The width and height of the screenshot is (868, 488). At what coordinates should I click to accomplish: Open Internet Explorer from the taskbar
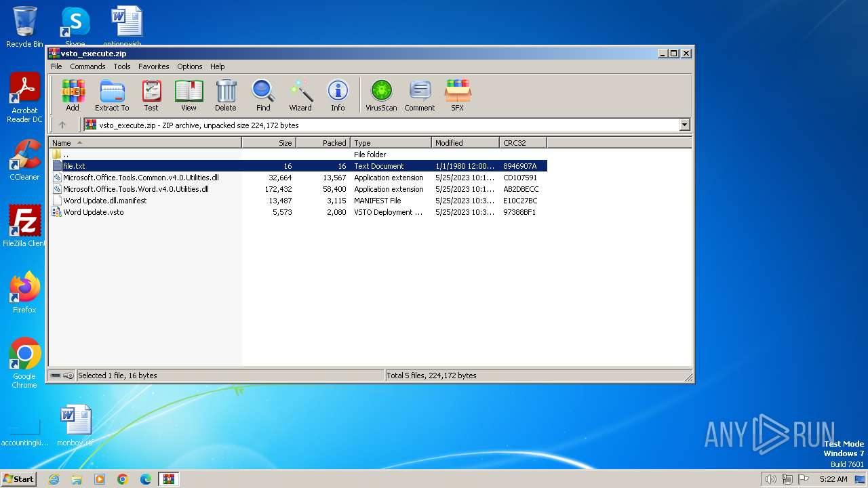coord(54,479)
